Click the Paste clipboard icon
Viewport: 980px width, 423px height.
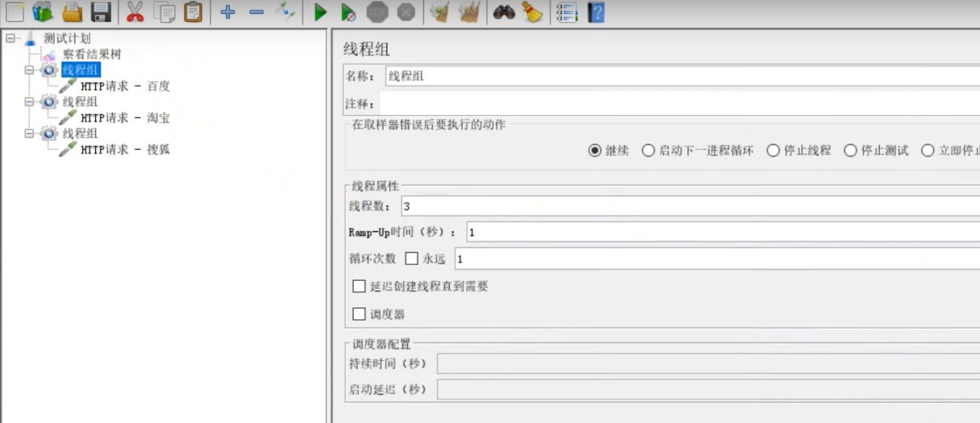coord(193,11)
